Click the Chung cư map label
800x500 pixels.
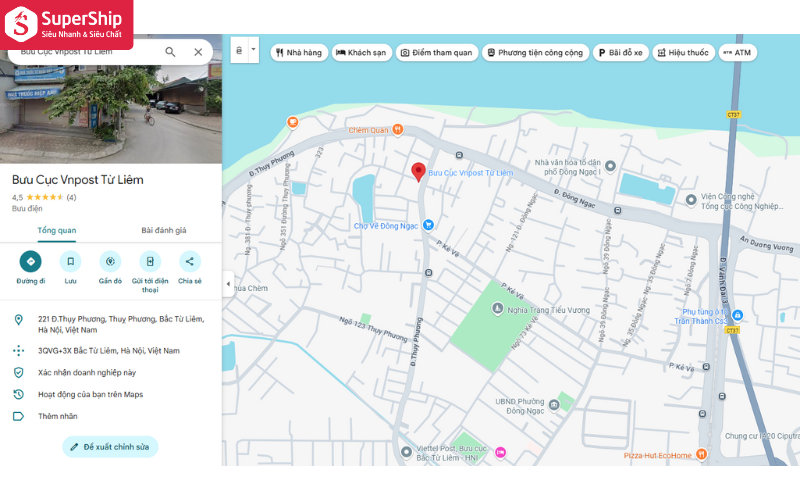762,436
